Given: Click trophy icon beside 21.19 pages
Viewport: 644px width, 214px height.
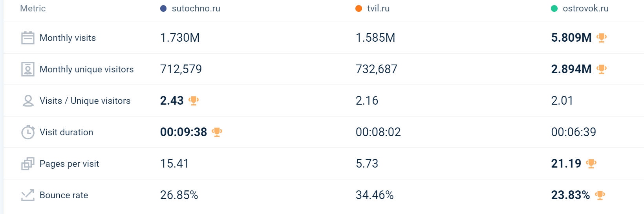Looking at the screenshot, I should (x=591, y=164).
